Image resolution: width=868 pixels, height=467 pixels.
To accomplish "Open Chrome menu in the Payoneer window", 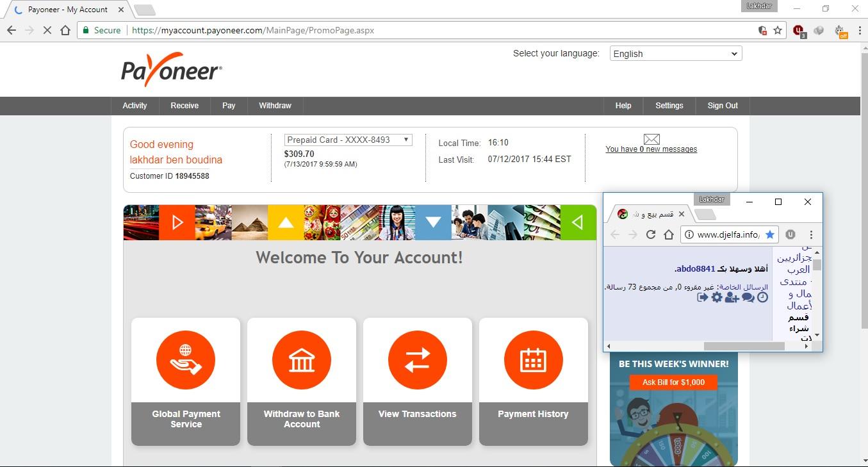I will [858, 30].
